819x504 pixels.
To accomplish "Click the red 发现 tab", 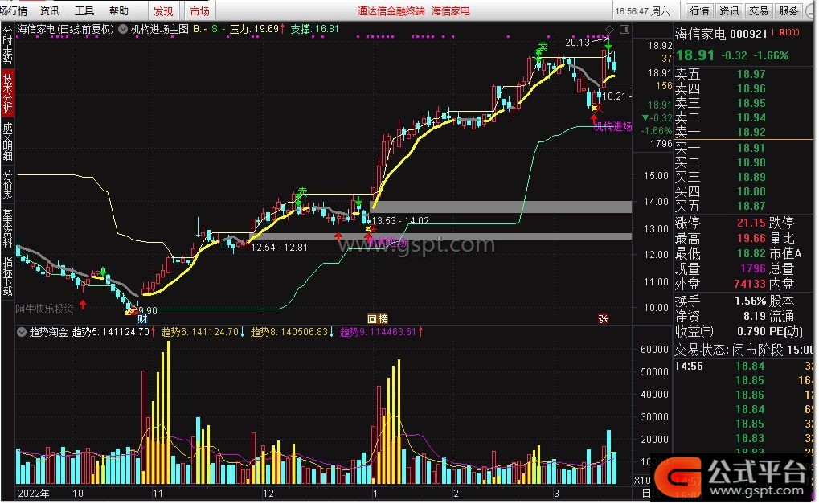I will [163, 11].
